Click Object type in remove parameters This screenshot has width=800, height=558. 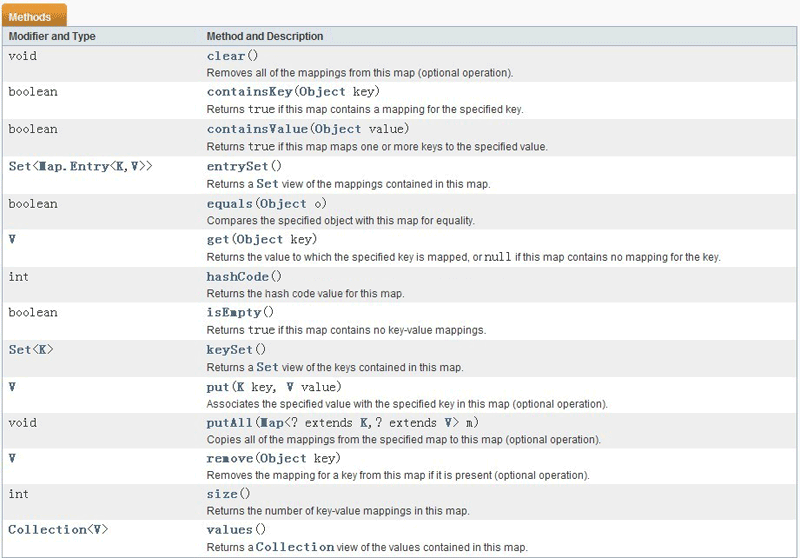pyautogui.click(x=283, y=459)
